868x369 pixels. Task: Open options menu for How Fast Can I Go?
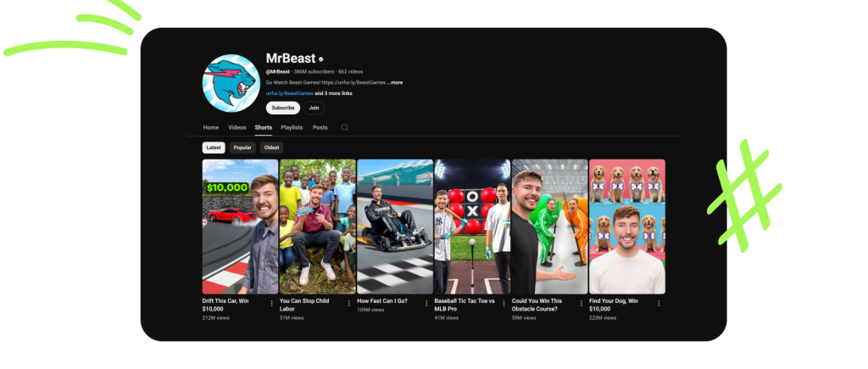427,303
